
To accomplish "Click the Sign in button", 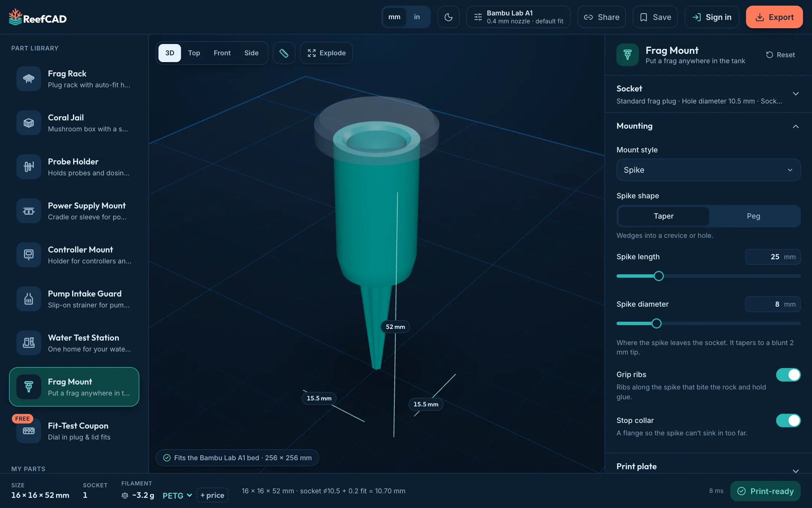I will [x=712, y=17].
